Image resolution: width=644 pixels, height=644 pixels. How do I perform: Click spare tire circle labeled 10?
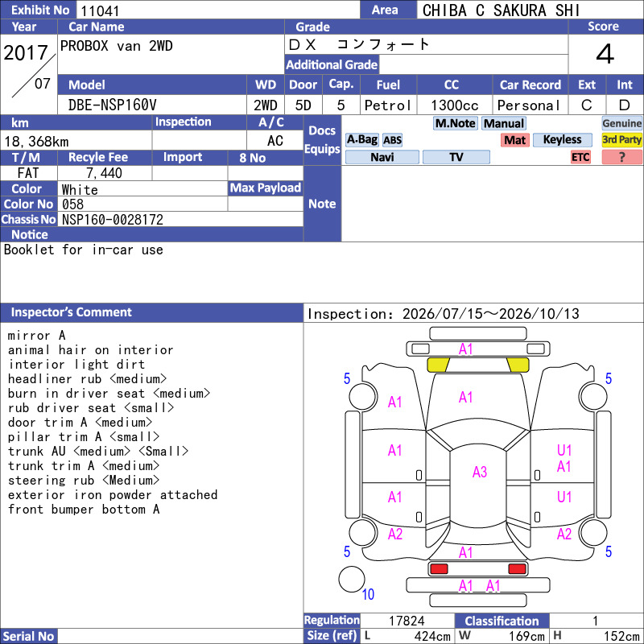coord(352,579)
